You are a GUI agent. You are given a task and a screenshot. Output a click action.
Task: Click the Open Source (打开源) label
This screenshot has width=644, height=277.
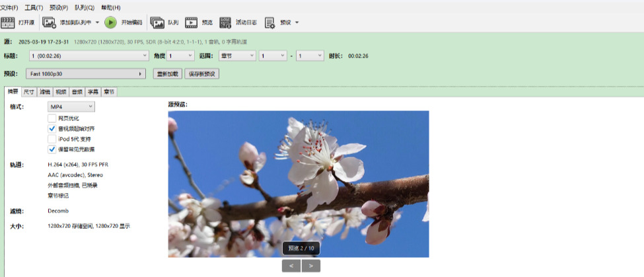[26, 22]
